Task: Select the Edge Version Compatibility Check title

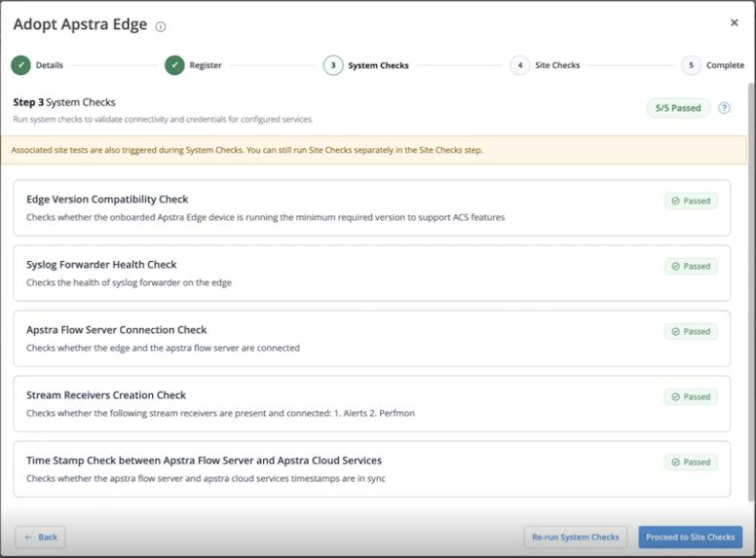Action: pos(107,199)
